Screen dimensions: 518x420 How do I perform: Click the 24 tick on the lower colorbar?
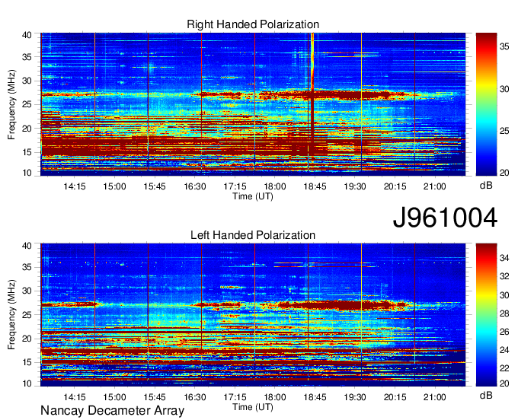tap(504, 350)
